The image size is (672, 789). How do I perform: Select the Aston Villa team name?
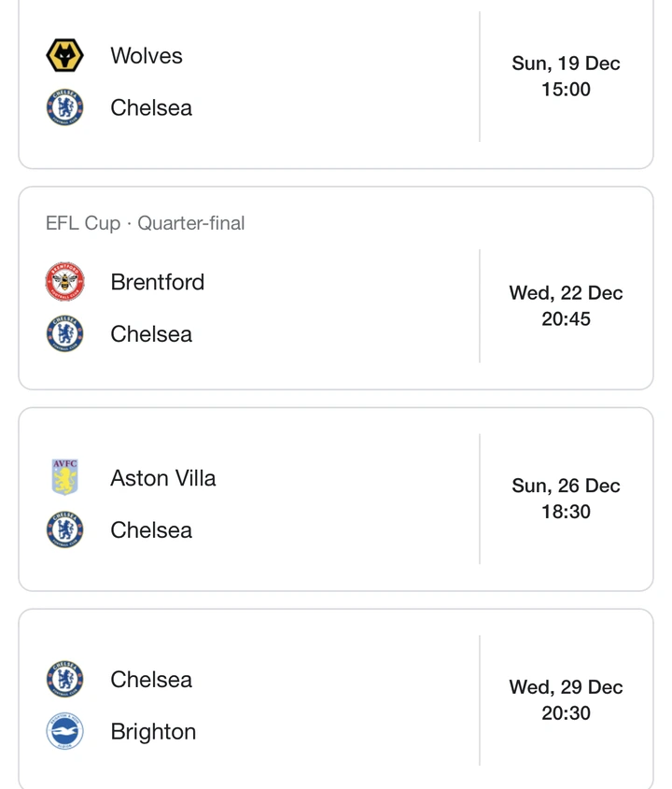[x=163, y=477]
